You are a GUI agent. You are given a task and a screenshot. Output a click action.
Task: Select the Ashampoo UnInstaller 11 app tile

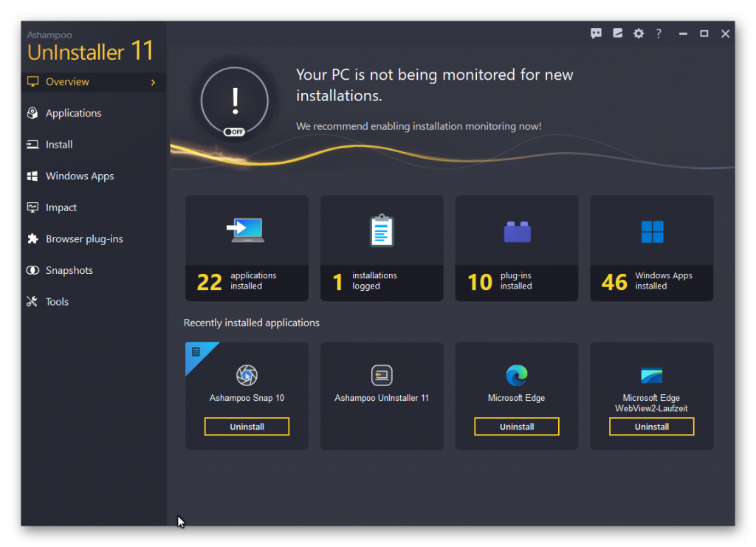click(x=382, y=396)
